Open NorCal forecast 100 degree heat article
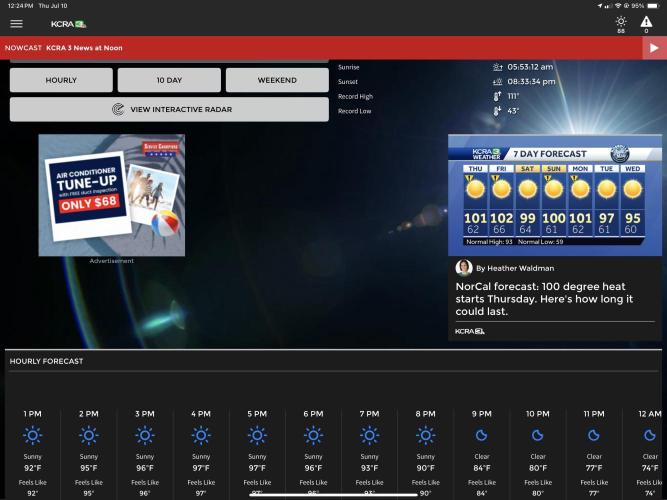 (544, 299)
